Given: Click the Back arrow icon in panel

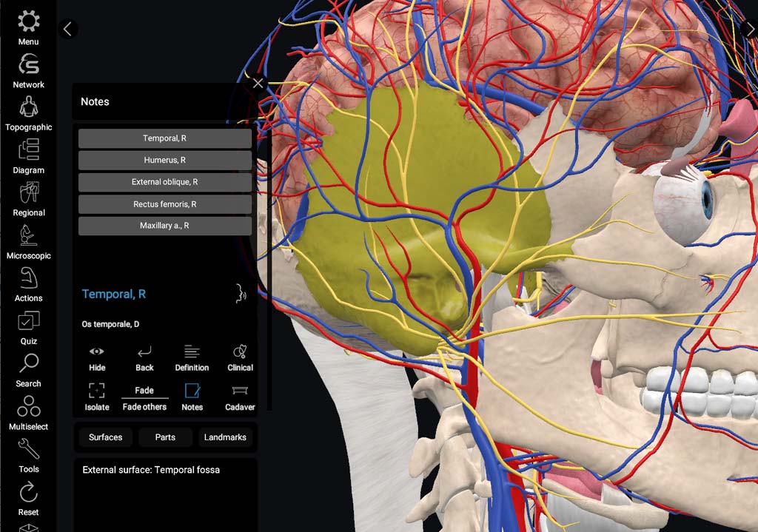Looking at the screenshot, I should (144, 359).
